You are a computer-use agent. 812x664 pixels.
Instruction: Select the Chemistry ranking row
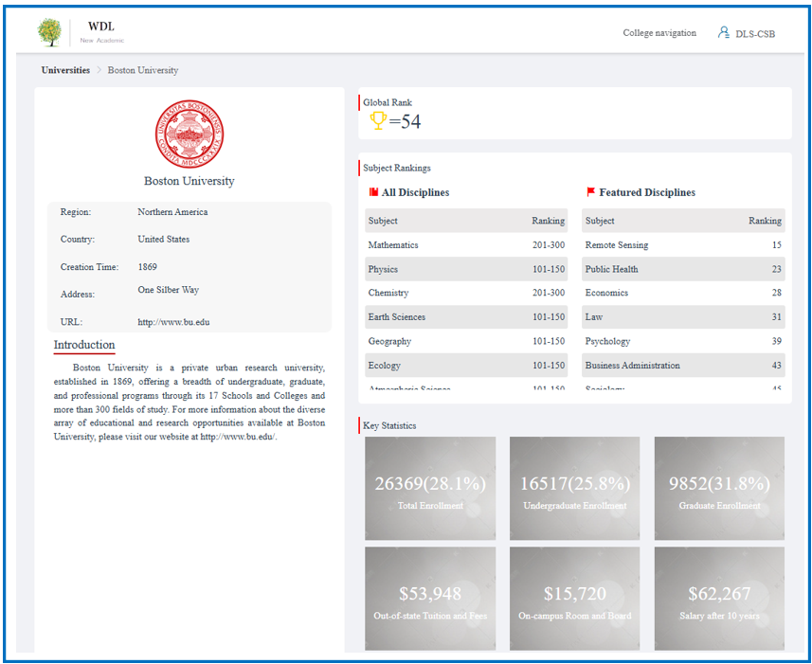[466, 293]
